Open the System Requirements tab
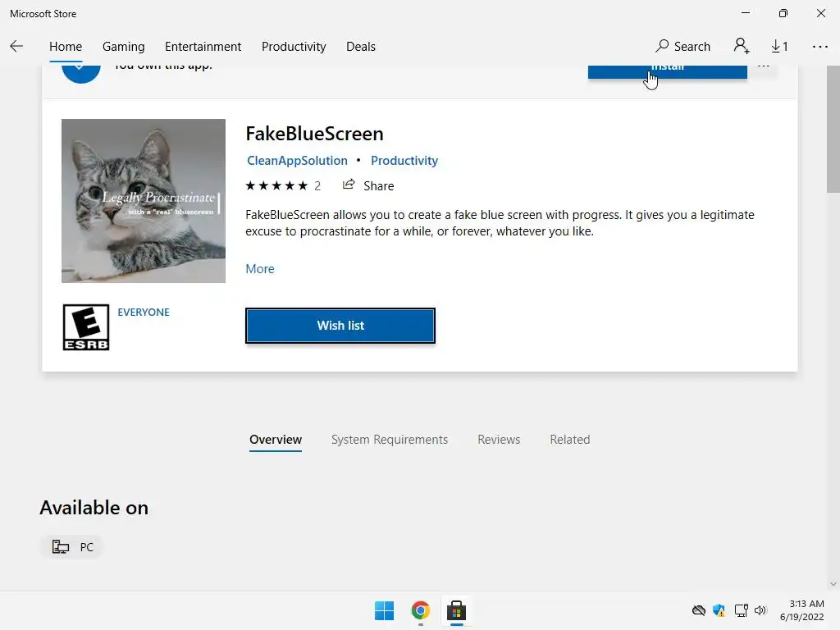The width and height of the screenshot is (840, 630). coord(390,440)
